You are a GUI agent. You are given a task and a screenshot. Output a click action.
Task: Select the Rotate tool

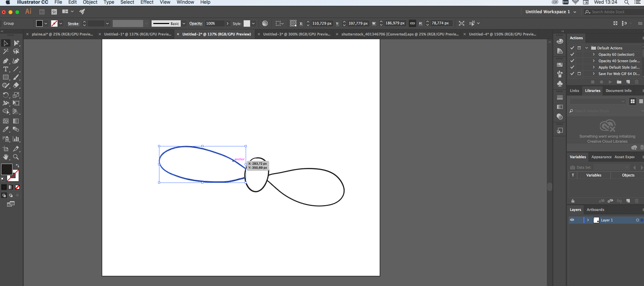tap(6, 95)
